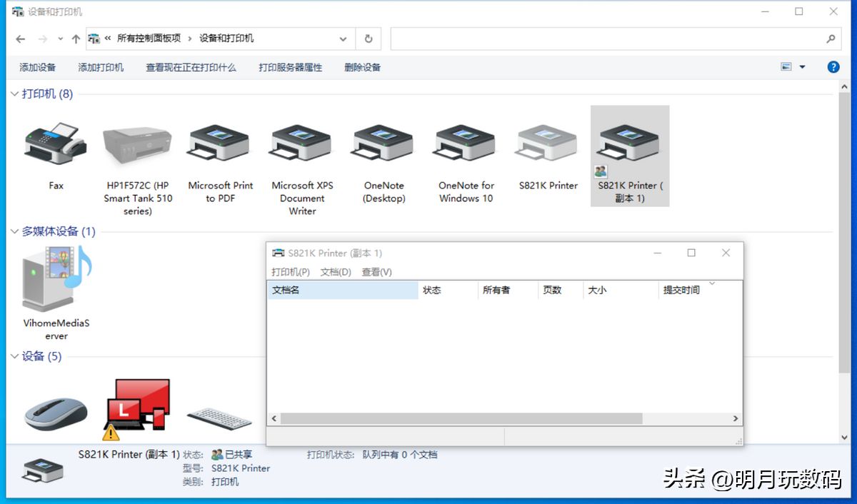Open address bar history dropdown

344,39
